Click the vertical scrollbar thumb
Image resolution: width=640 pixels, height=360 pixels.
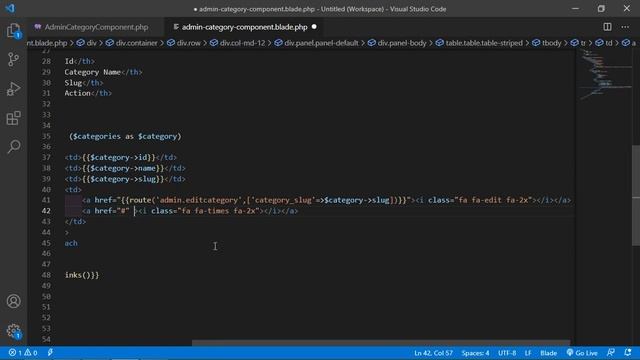[636, 195]
